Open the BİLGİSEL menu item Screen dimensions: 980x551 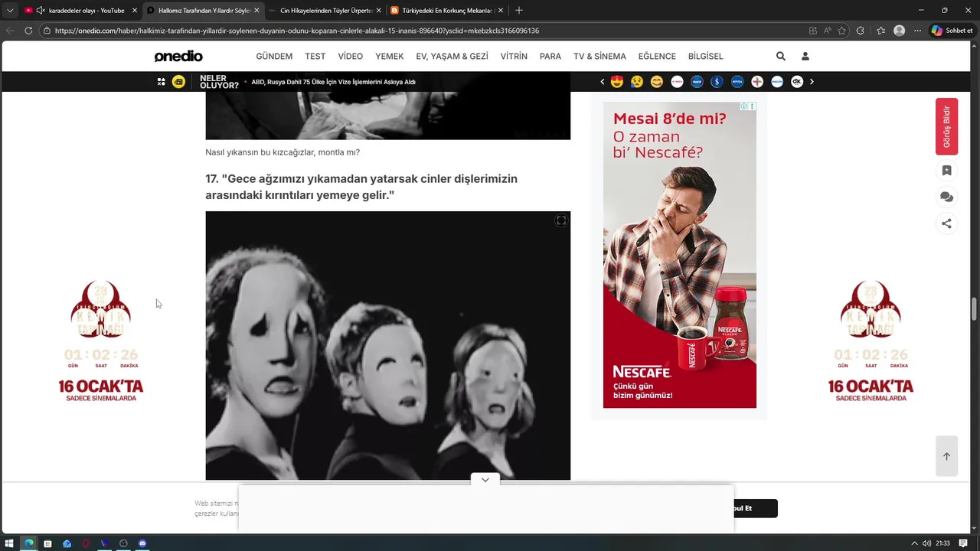(x=705, y=56)
